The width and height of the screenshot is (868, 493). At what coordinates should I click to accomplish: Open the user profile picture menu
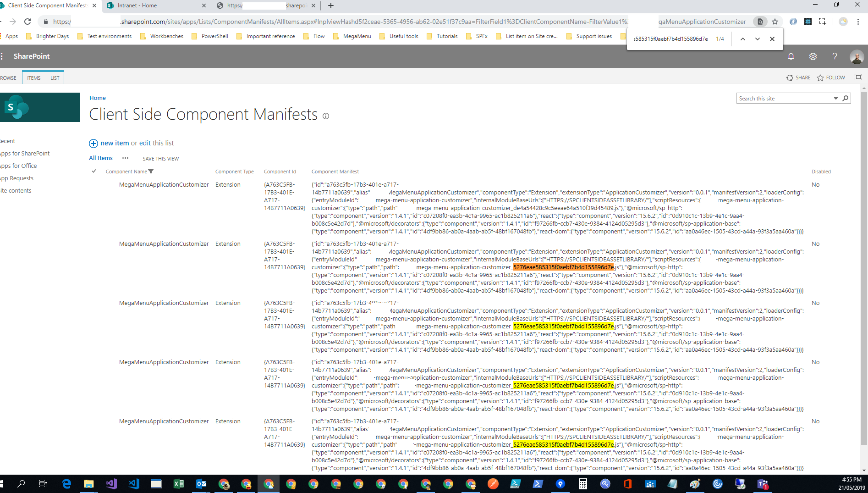pos(856,56)
